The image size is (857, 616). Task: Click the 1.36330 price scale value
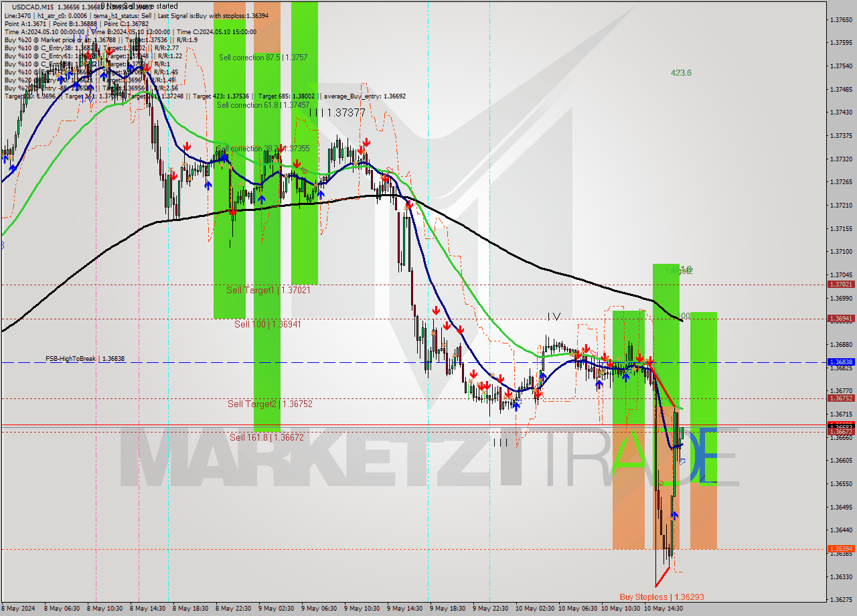coord(841,576)
